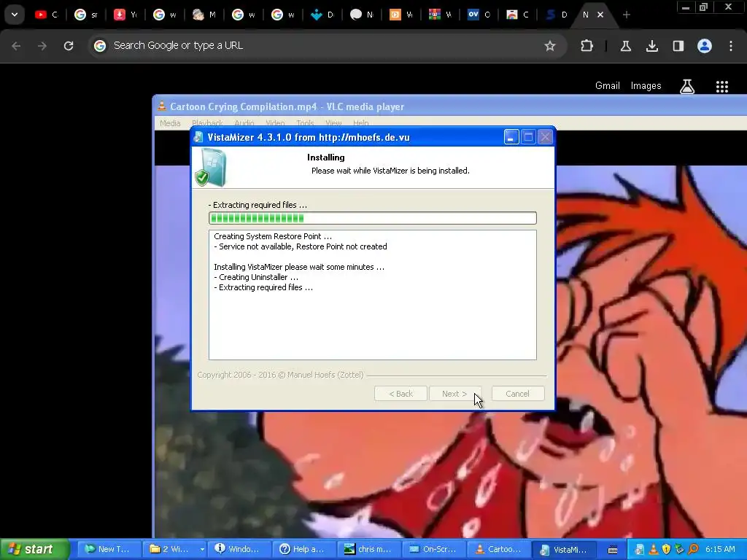The image size is (747, 560).
Task: Open Search Labs flask on Google page
Action: tap(687, 86)
